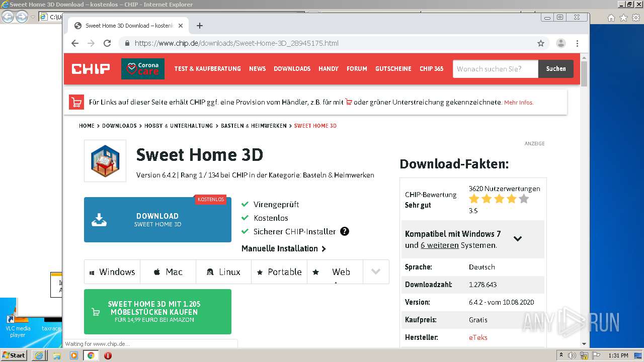Close the Sweet Home 3D tab

pos(181,26)
